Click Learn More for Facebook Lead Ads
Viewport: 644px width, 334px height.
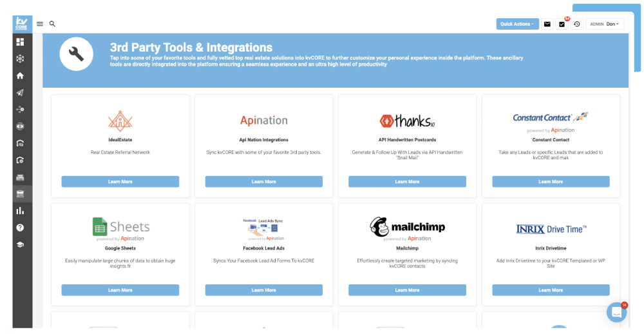pos(263,290)
